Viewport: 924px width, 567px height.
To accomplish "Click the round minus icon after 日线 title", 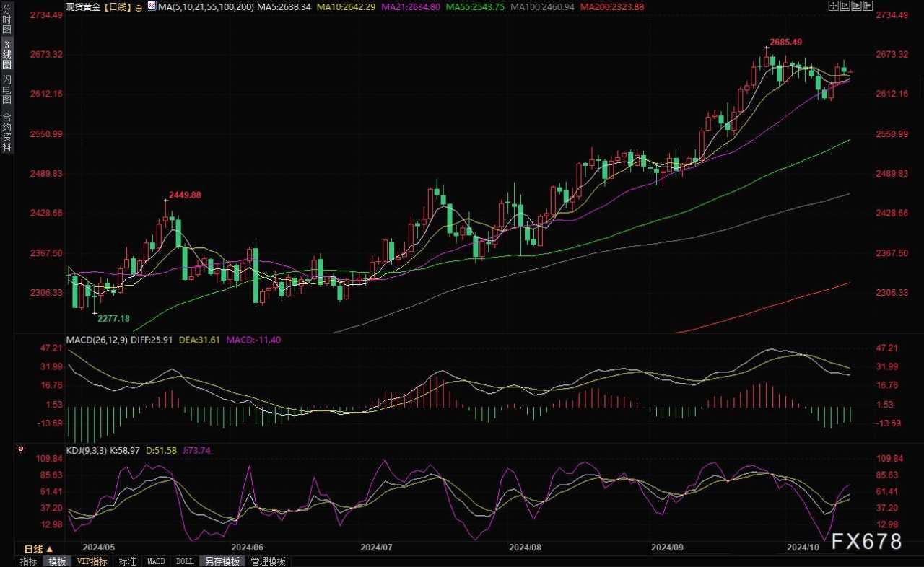I will pos(139,7).
